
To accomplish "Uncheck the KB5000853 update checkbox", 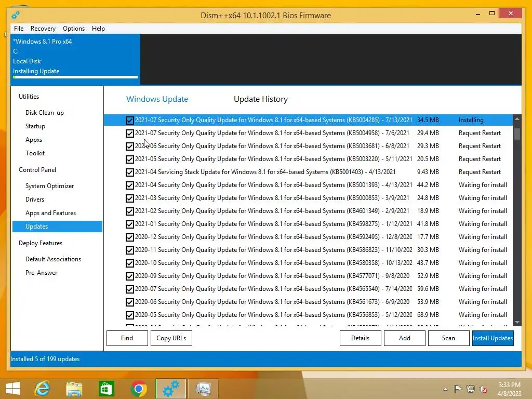I will 129,198.
